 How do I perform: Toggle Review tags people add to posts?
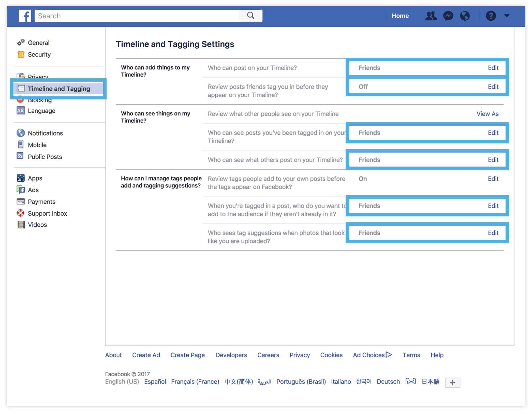[x=493, y=178]
